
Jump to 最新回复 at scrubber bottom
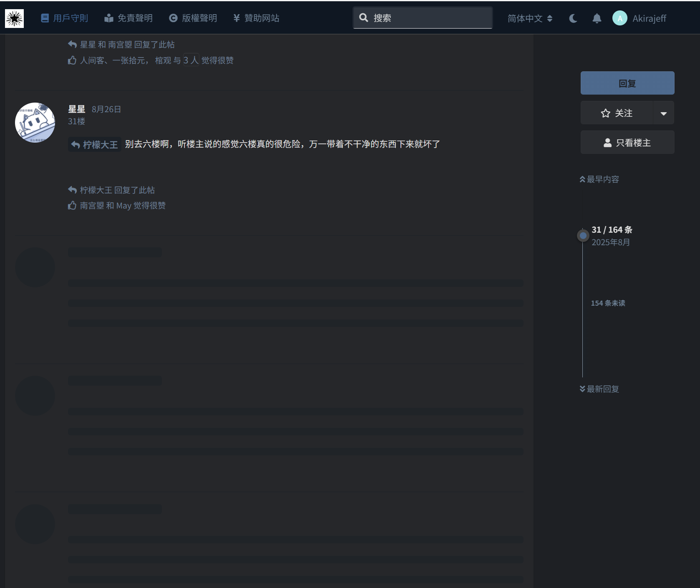click(599, 389)
